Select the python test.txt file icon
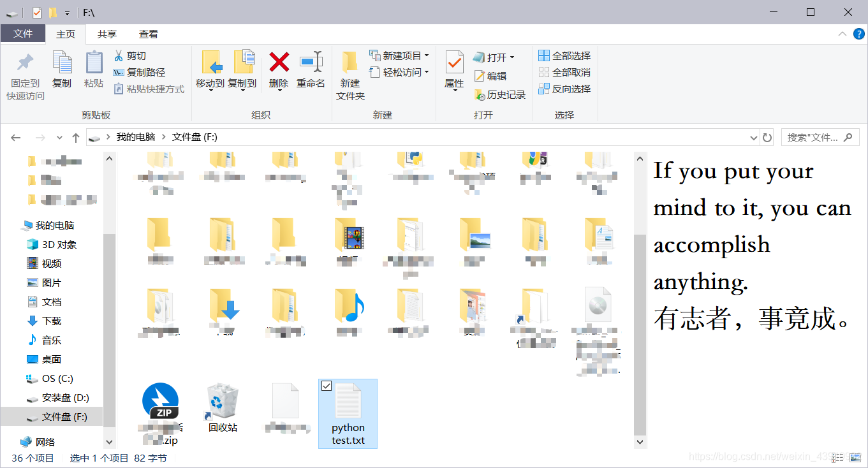Image resolution: width=868 pixels, height=468 pixels. click(348, 401)
